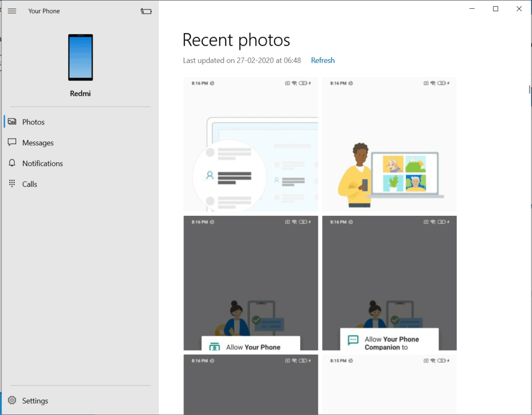Click the Calls dial pad icon
The width and height of the screenshot is (532, 415).
click(12, 184)
